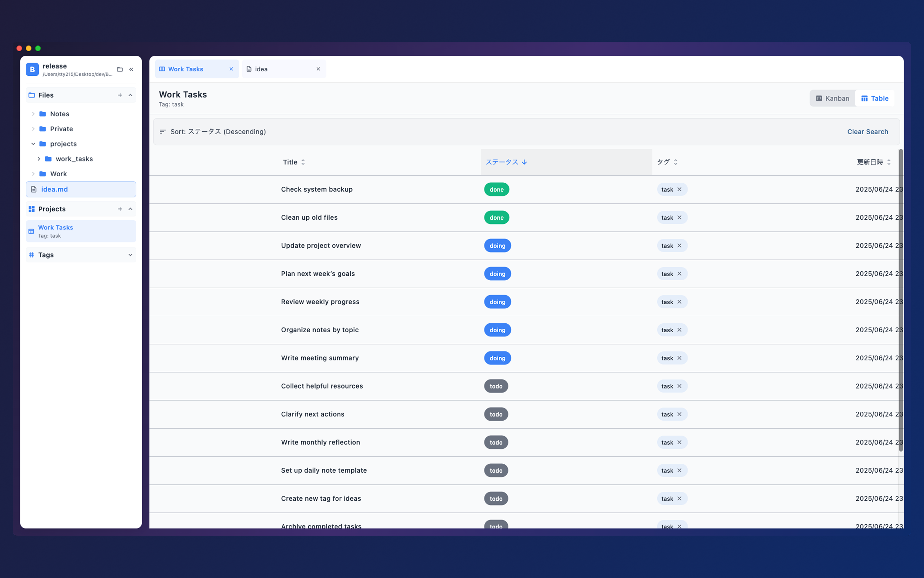This screenshot has height=578, width=924.
Task: Collapse the projects folder
Action: click(33, 144)
